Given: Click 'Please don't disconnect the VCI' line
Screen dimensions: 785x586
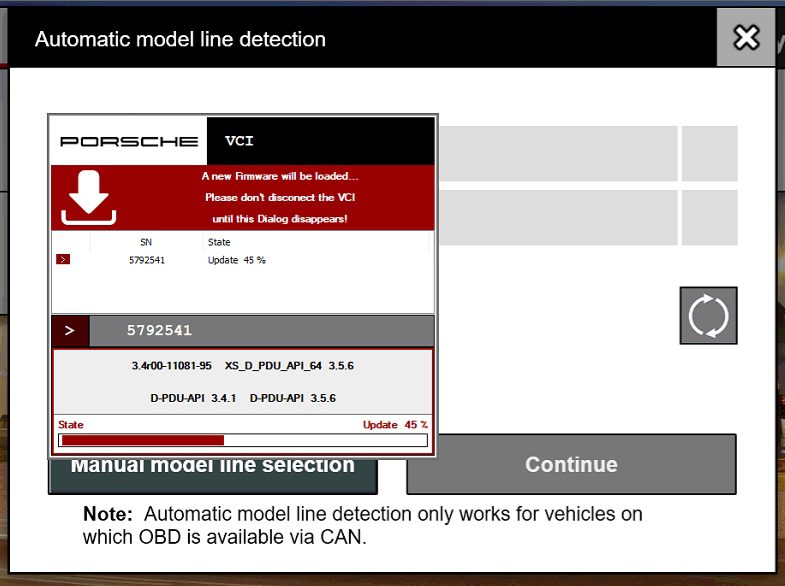Looking at the screenshot, I should pyautogui.click(x=280, y=198).
